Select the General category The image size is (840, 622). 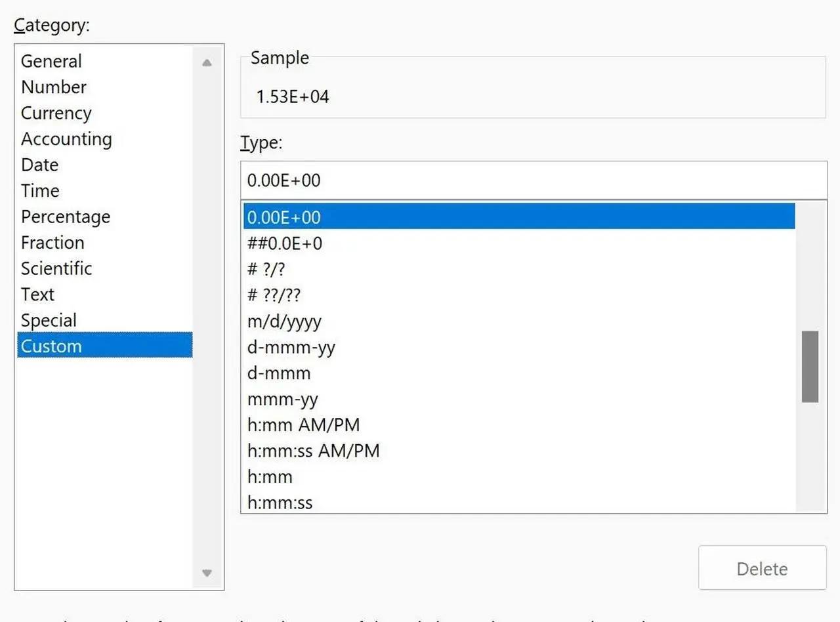[x=105, y=61]
